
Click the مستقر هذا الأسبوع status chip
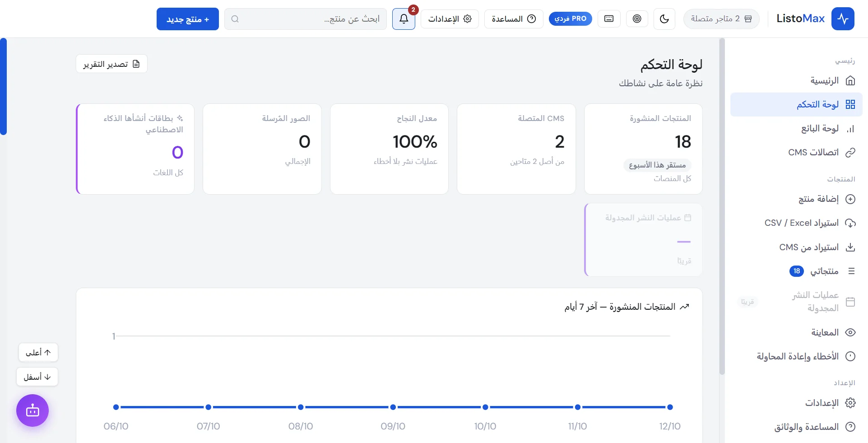coord(657,165)
